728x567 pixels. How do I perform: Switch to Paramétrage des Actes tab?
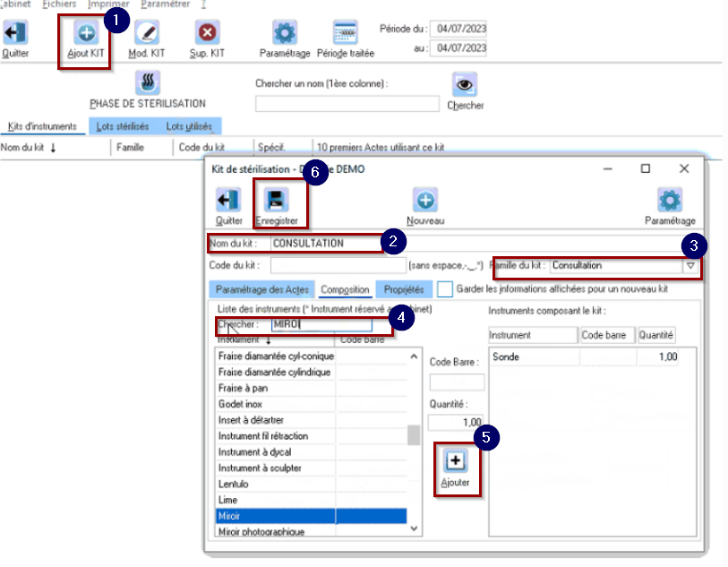[261, 289]
